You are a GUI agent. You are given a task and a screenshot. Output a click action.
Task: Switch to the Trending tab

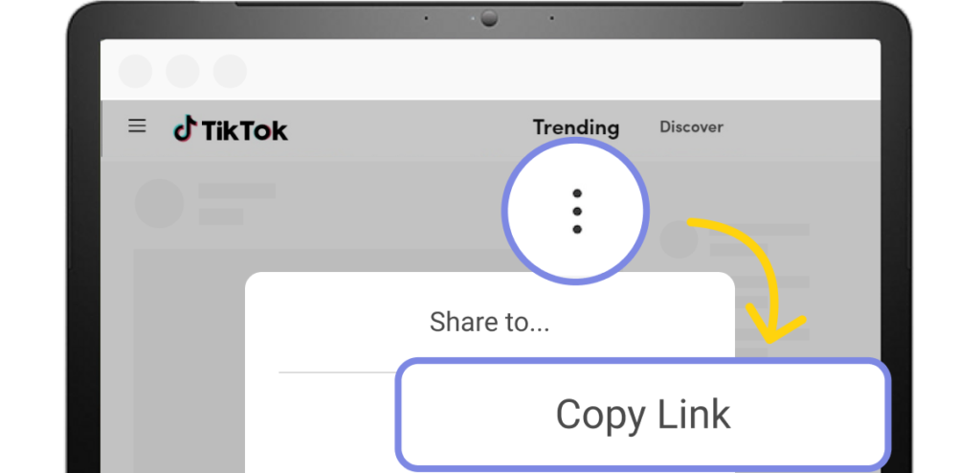(x=575, y=127)
